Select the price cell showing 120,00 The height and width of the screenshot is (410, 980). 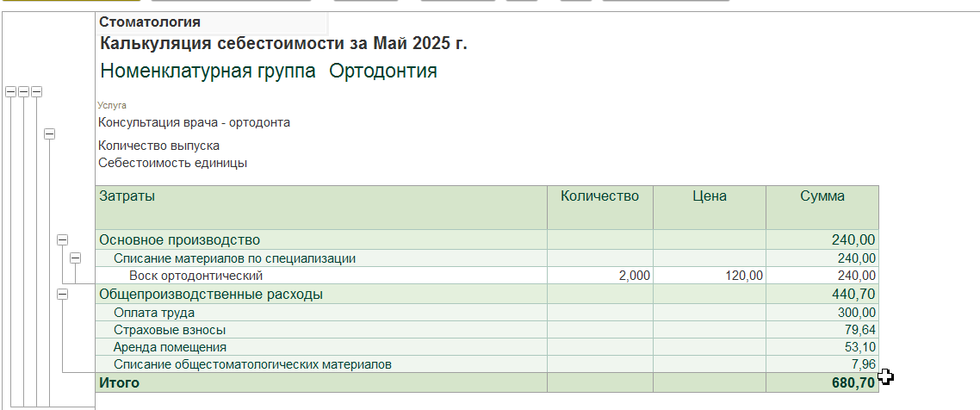point(710,276)
